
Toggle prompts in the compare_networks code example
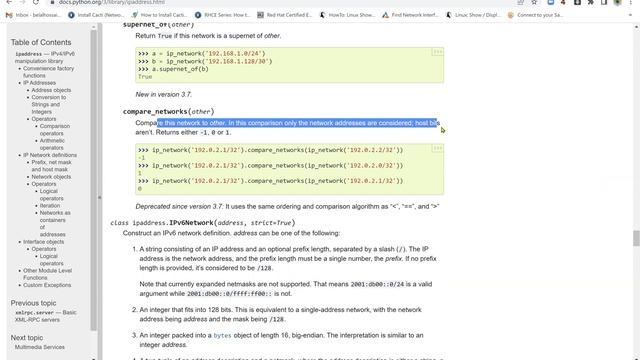[x=438, y=149]
